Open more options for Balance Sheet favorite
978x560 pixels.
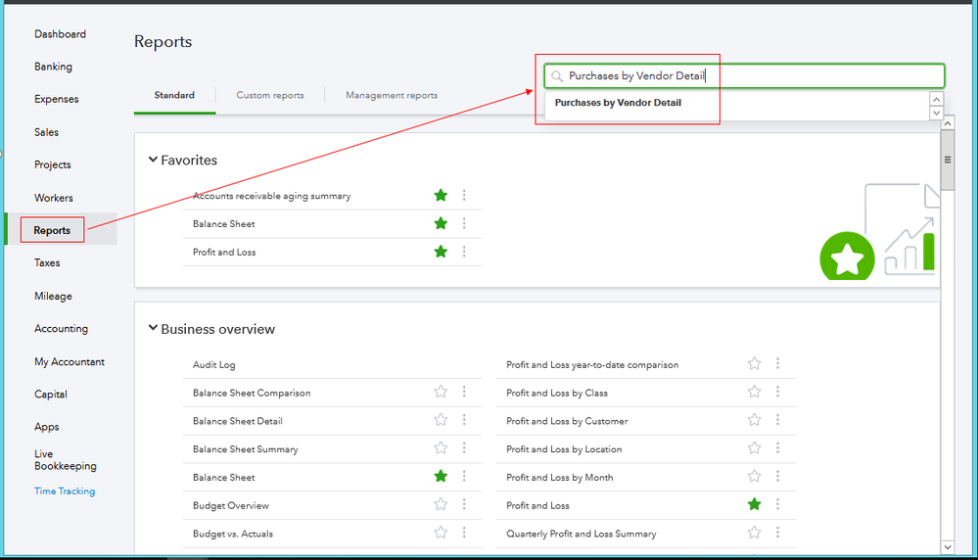tap(464, 224)
